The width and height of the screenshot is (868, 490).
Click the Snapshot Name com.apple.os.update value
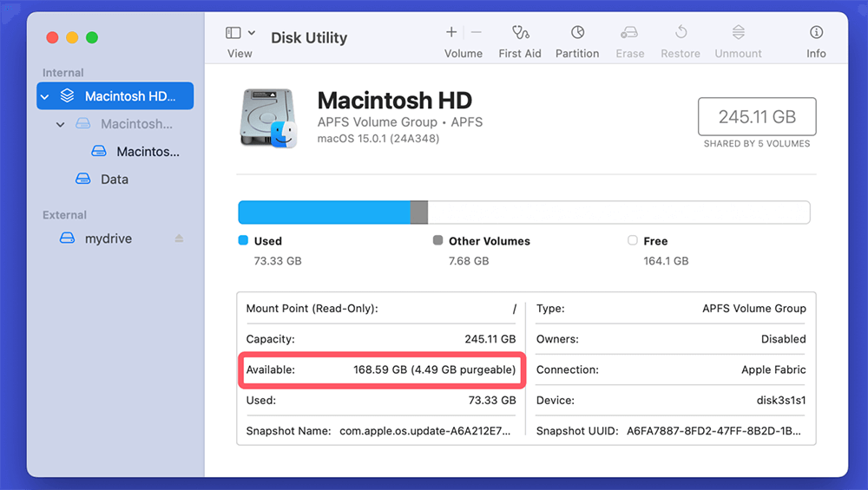pos(425,431)
